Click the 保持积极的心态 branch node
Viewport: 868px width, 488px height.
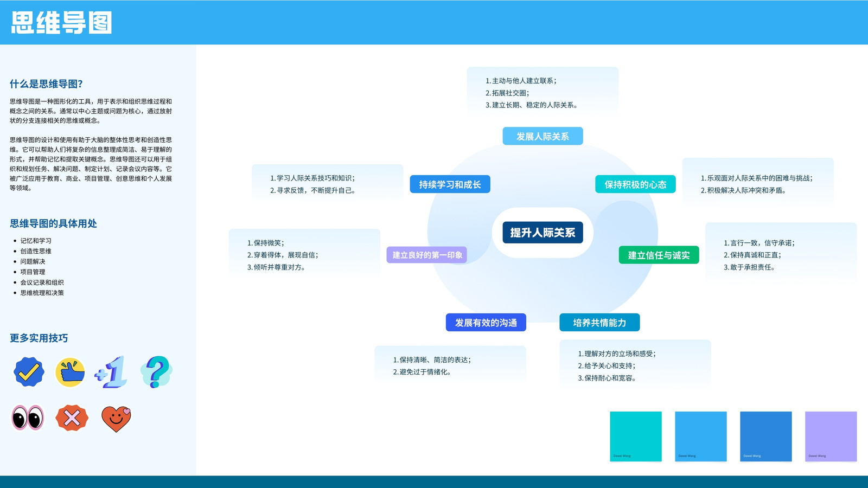point(635,184)
